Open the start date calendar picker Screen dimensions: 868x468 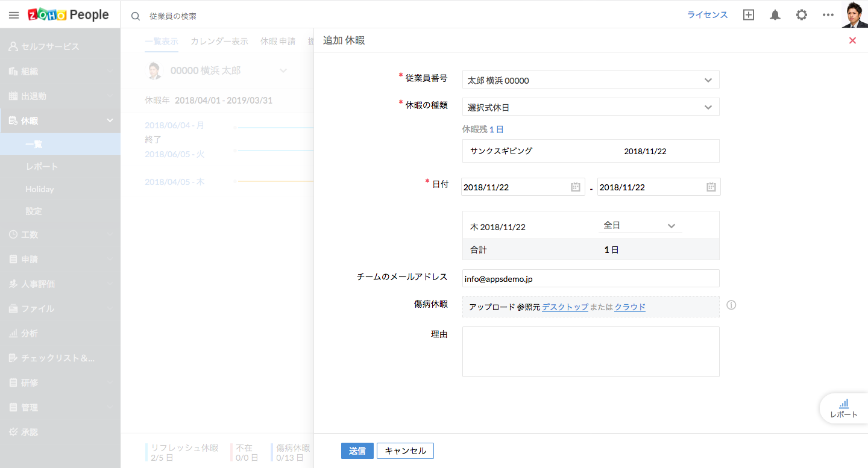[x=576, y=187]
